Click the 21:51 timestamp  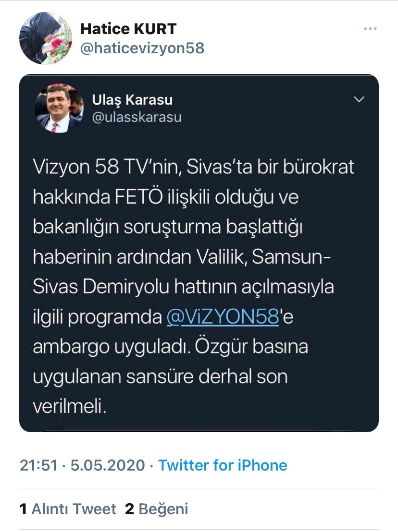pyautogui.click(x=39, y=465)
